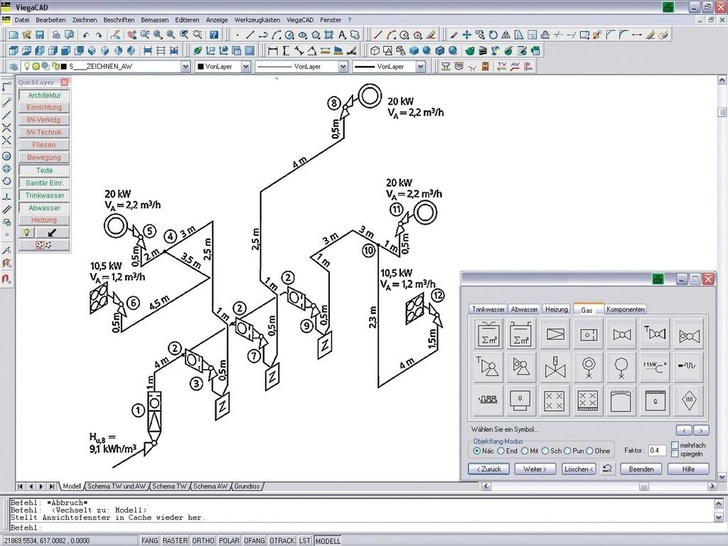Image resolution: width=728 pixels, height=546 pixels.
Task: Choose the solenoid valve symbol in the Gas palette
Action: [555, 367]
